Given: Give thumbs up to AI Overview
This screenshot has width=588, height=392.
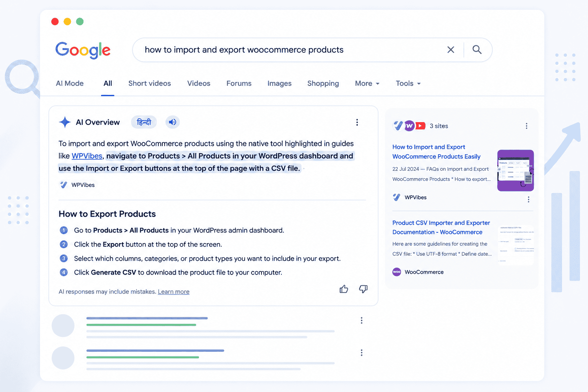Looking at the screenshot, I should pyautogui.click(x=344, y=289).
